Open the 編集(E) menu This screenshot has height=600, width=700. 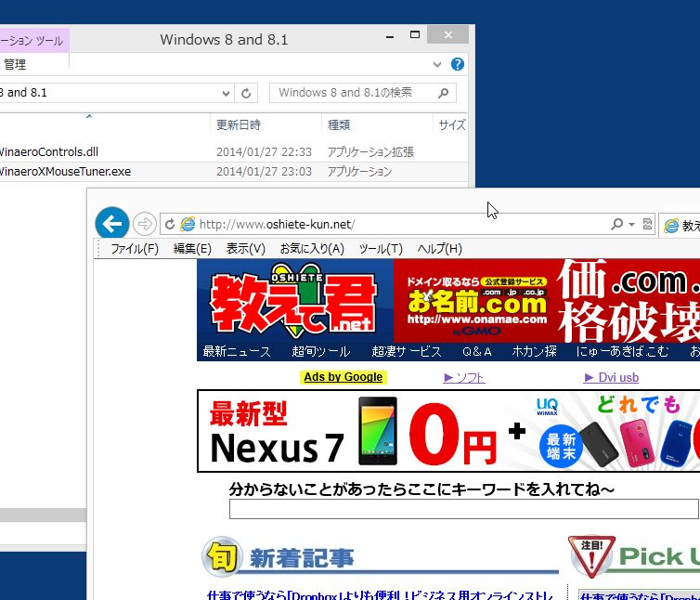(x=192, y=248)
